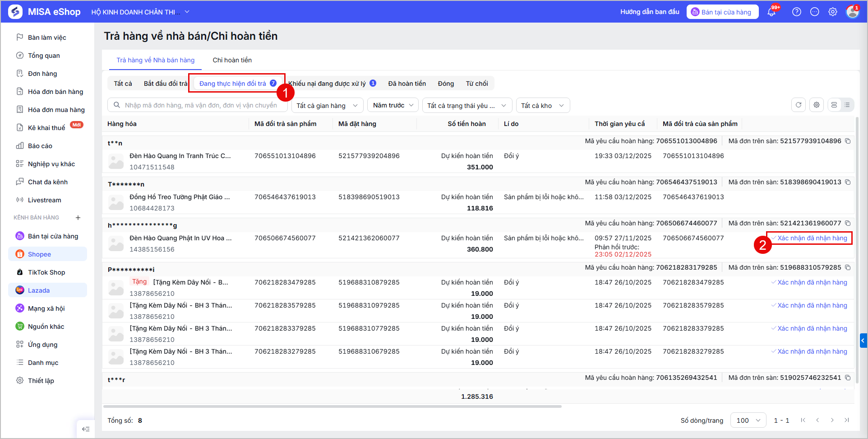Open the Tất cả kho dropdown
This screenshot has height=439, width=868.
(543, 105)
